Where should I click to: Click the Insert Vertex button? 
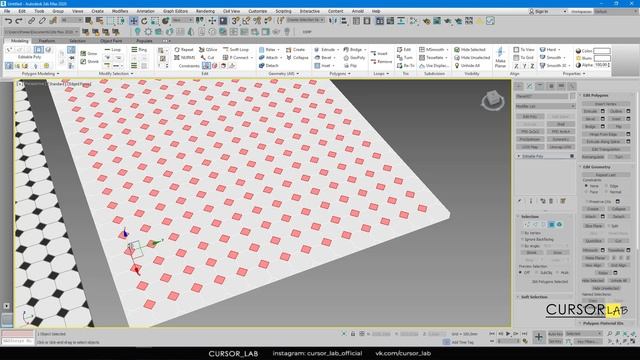pyautogui.click(x=606, y=104)
